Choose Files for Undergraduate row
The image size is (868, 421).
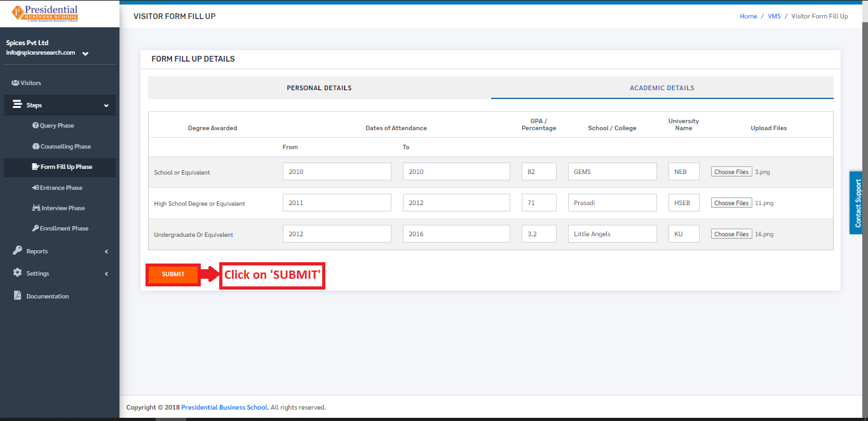click(731, 234)
